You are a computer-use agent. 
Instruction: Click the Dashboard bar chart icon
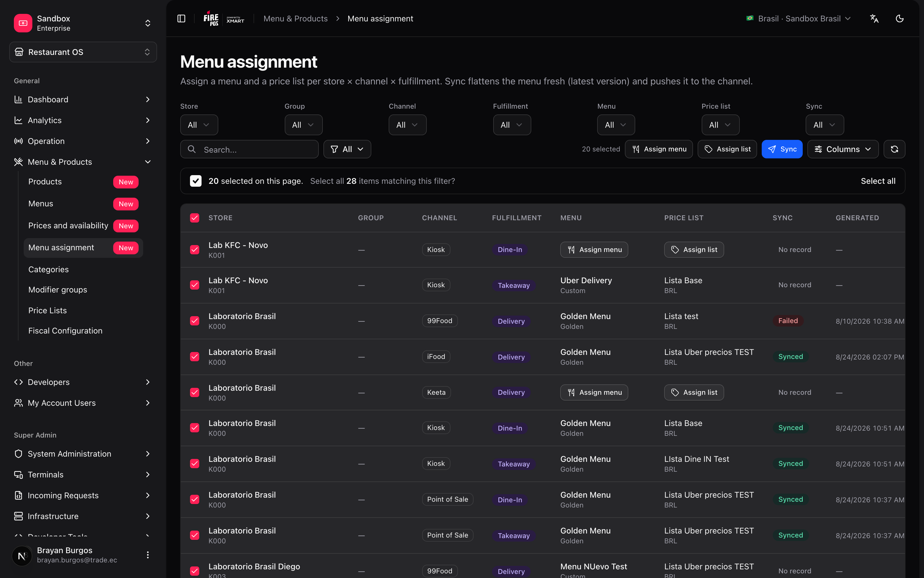point(18,99)
